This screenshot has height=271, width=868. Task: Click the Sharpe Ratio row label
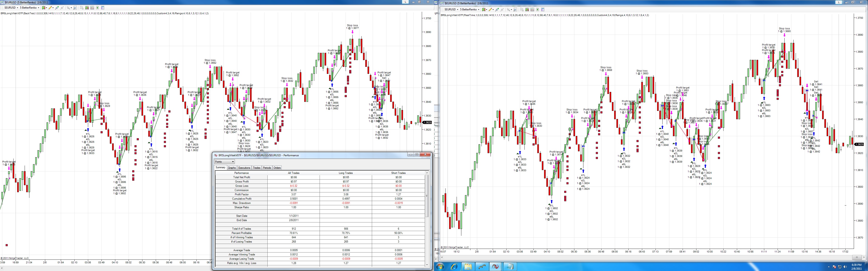[x=242, y=207]
